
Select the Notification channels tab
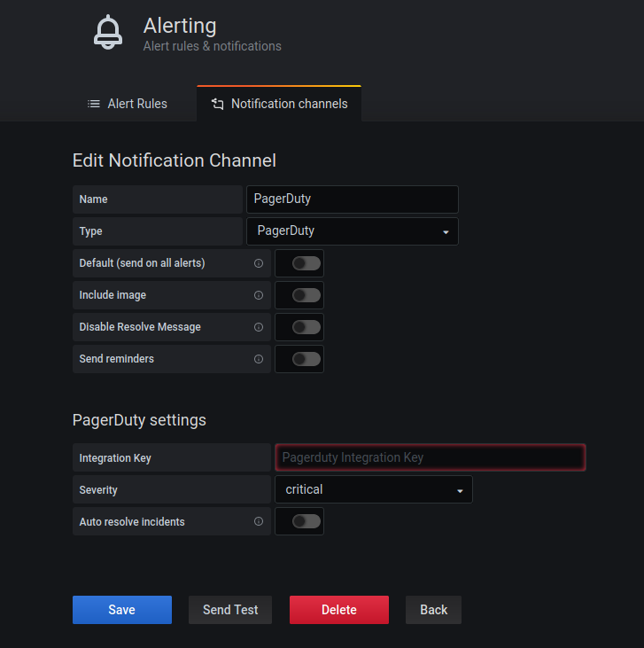coord(279,104)
